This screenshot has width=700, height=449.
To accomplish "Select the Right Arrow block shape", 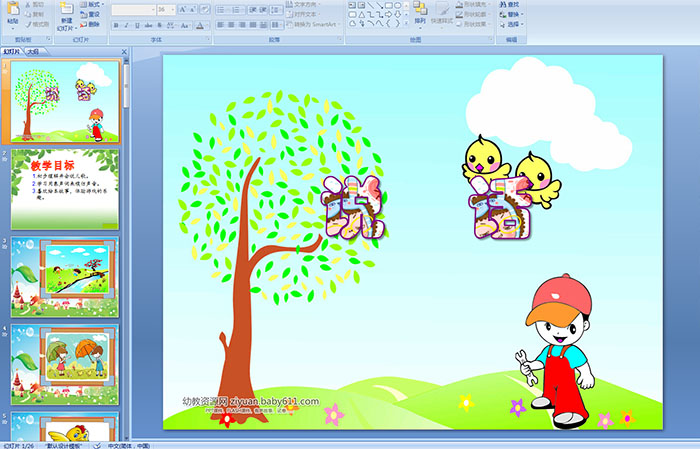I will tap(388, 14).
